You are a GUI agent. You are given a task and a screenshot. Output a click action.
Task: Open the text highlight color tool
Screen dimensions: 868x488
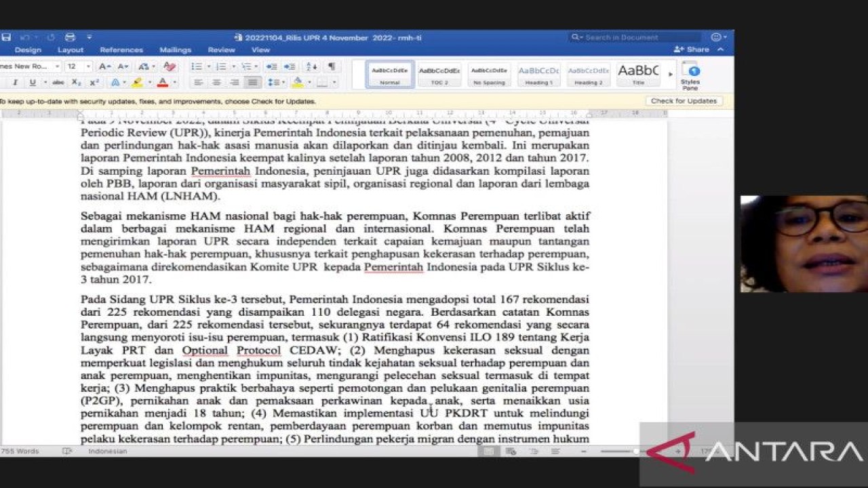pyautogui.click(x=138, y=81)
